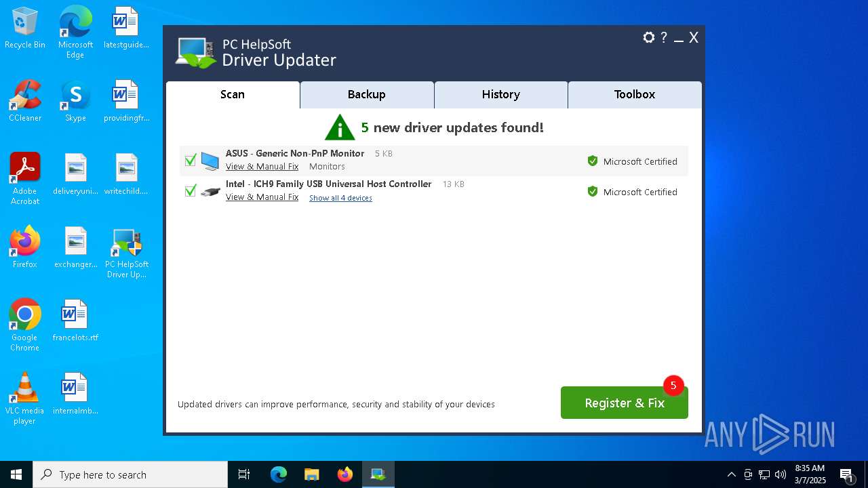
Task: Open the Toolbox tab
Action: tap(635, 95)
